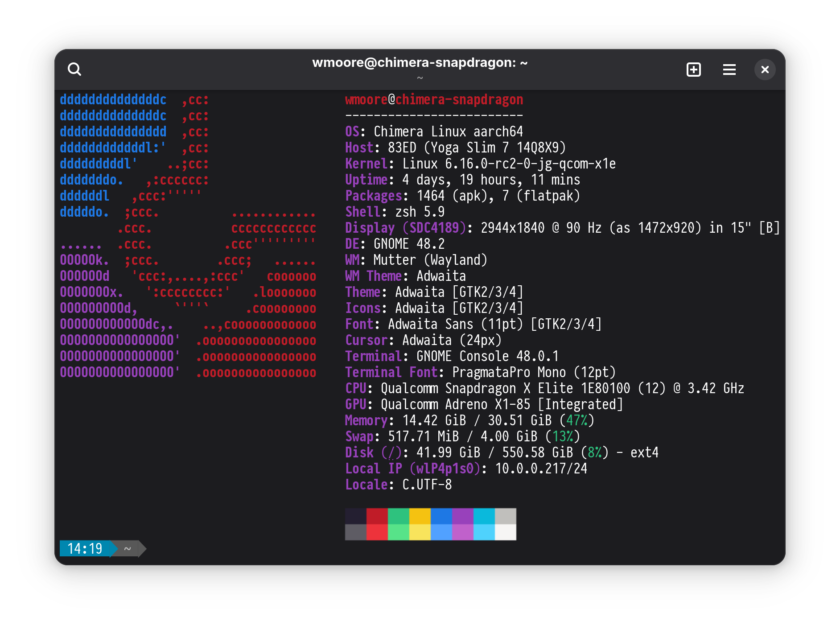Click the white swatch in bottom palette row
The image size is (840, 625).
pos(506,532)
